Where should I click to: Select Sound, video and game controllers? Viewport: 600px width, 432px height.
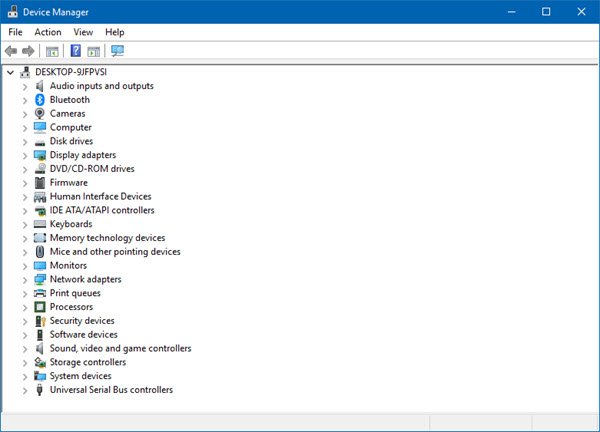click(120, 349)
